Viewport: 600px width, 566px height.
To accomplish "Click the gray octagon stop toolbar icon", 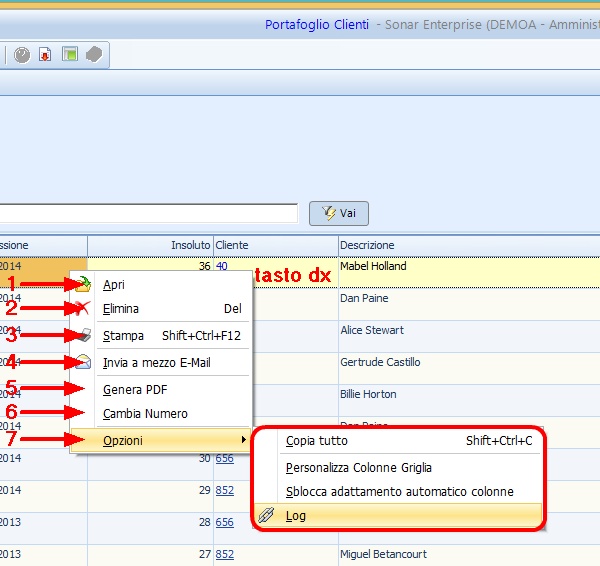I will click(x=94, y=55).
